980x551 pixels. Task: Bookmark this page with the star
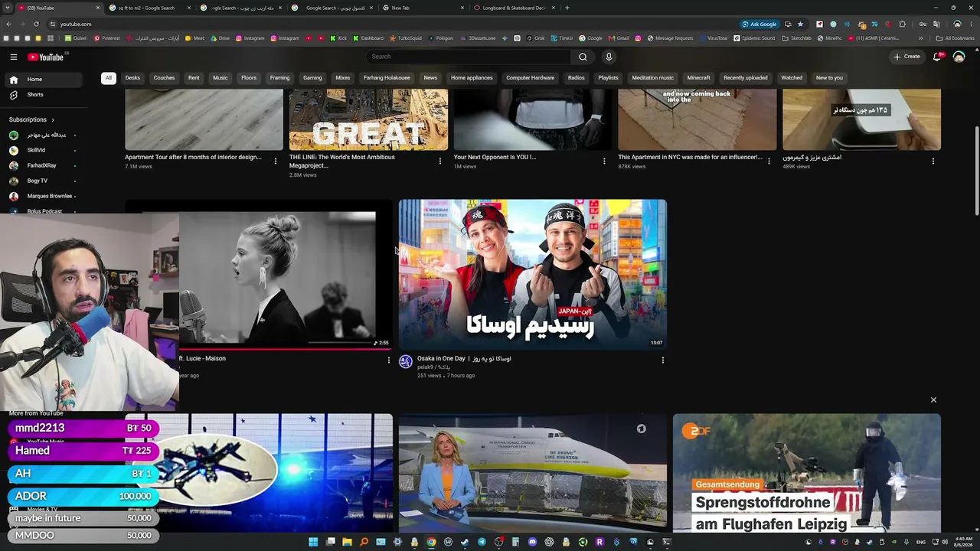click(800, 24)
